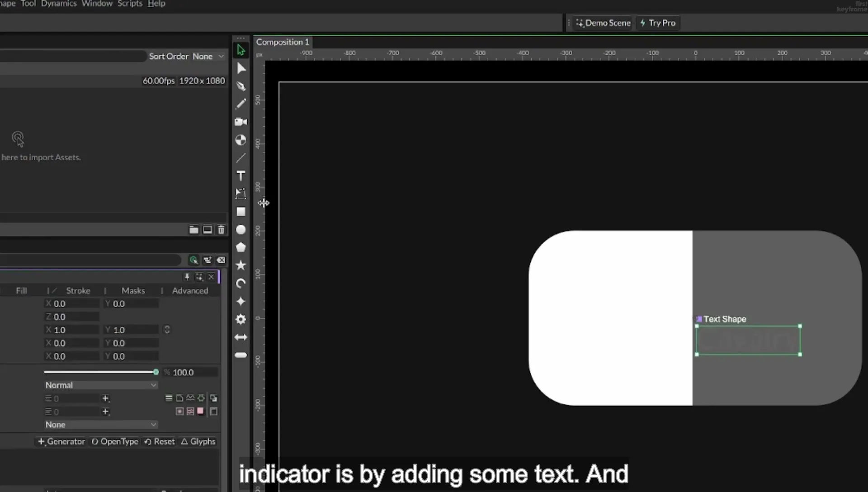Choose the Edit Shape solid arrow tool
Screen dimensions: 868x492
point(241,68)
